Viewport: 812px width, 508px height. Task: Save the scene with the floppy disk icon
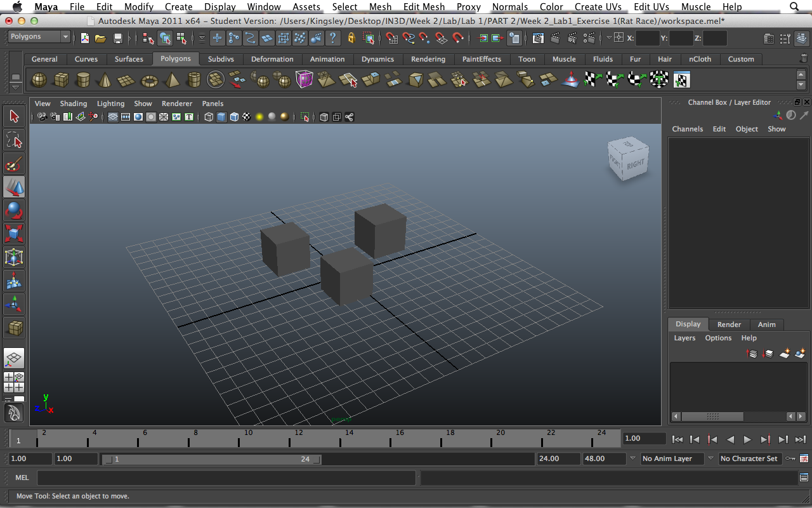(117, 38)
